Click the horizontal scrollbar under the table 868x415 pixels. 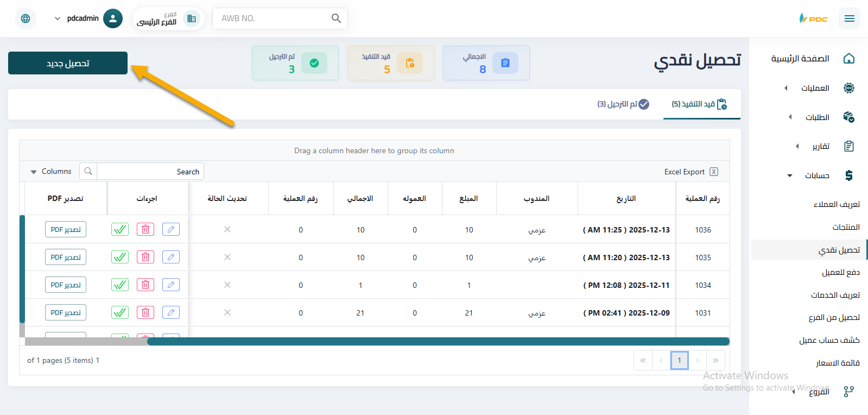click(x=438, y=342)
